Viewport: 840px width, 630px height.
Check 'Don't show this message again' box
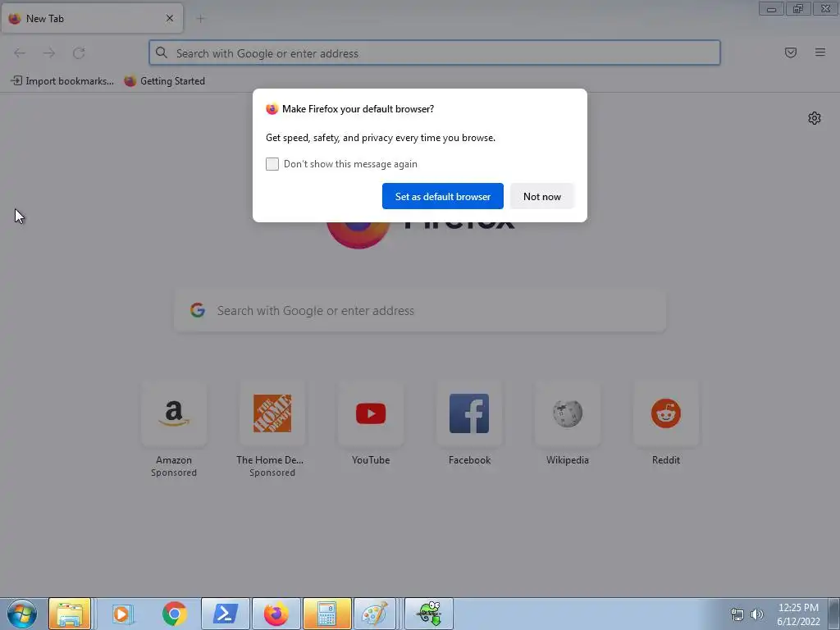click(x=272, y=164)
